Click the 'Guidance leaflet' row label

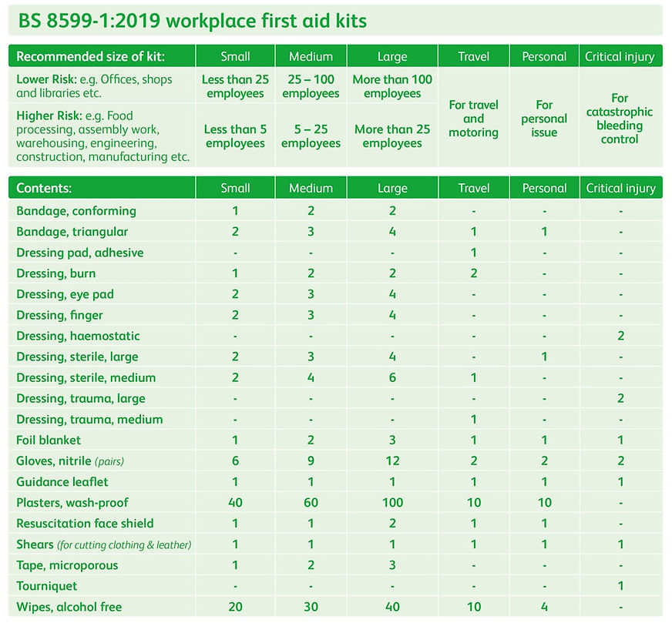62,482
